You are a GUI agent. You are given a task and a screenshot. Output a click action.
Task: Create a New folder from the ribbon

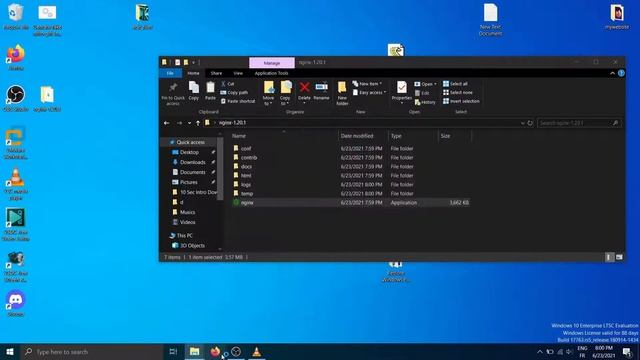point(342,93)
